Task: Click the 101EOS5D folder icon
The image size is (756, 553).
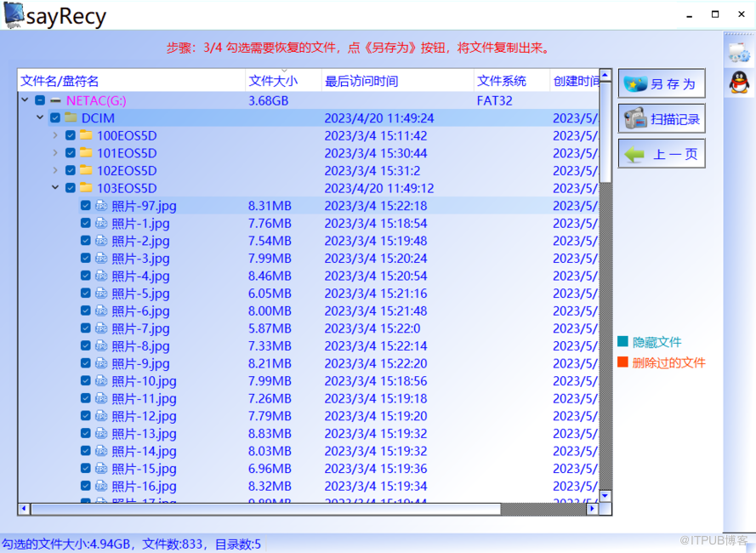Action: 86,153
